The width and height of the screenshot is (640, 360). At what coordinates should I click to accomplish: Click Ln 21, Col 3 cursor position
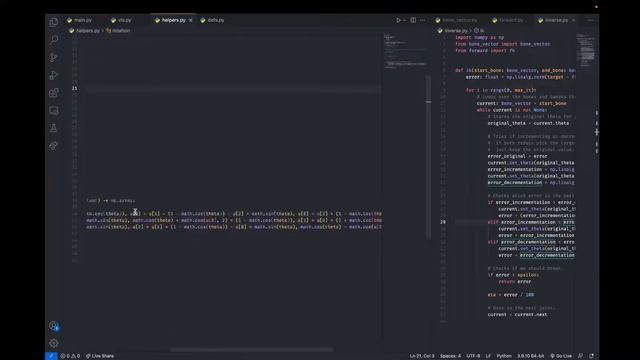pyautogui.click(x=422, y=356)
